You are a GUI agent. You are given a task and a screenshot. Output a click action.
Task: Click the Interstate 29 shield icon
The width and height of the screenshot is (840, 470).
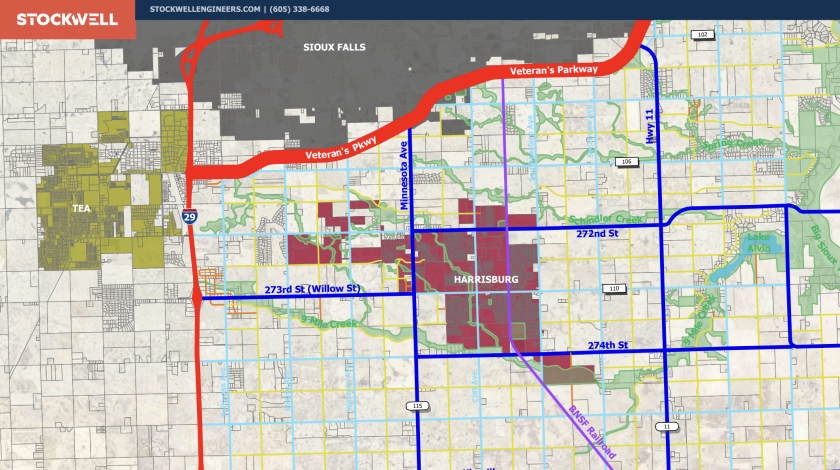(189, 217)
